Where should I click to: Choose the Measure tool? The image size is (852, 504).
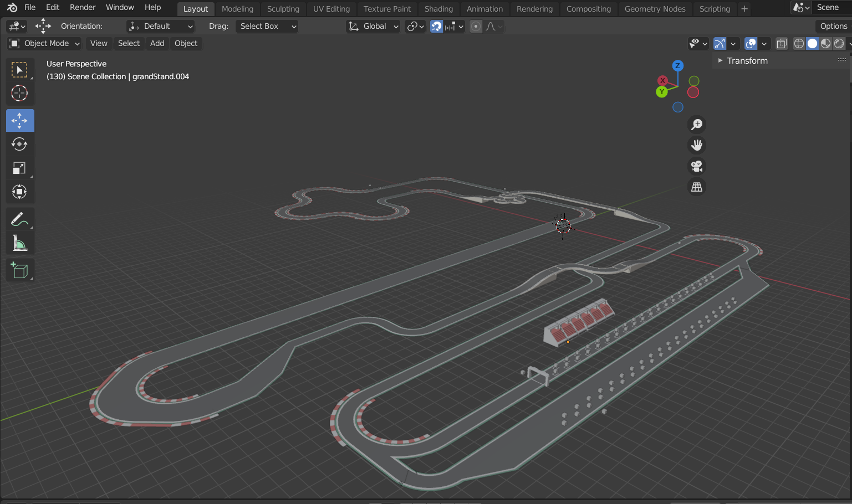[20, 243]
